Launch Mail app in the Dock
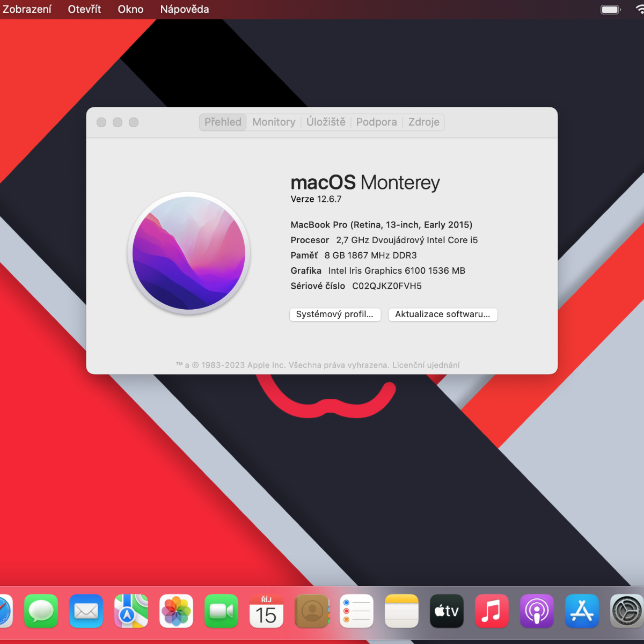The height and width of the screenshot is (644, 644). 86,611
